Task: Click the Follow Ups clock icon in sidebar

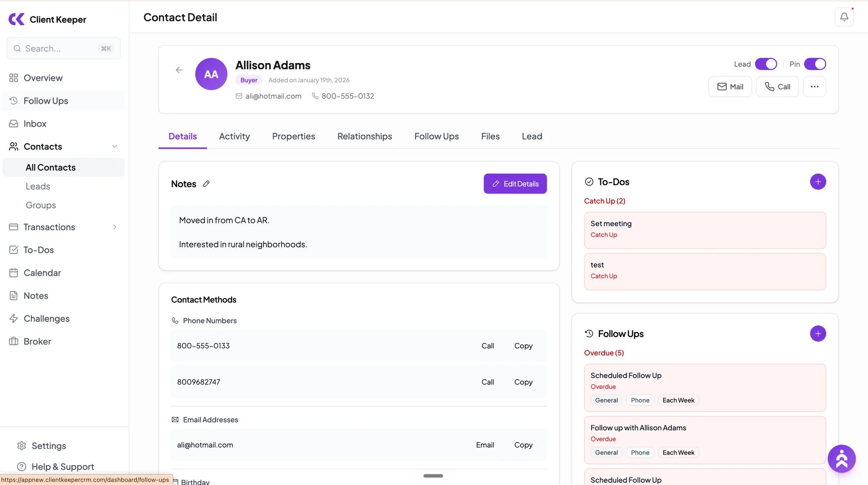Action: (13, 101)
